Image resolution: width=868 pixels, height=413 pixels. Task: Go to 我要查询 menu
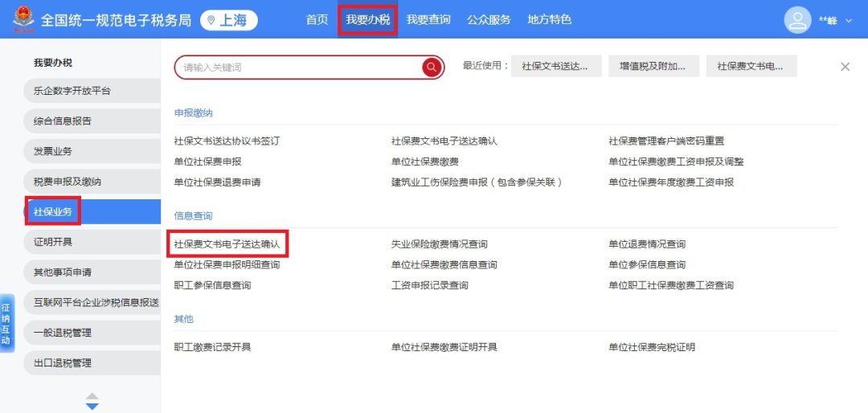[428, 20]
